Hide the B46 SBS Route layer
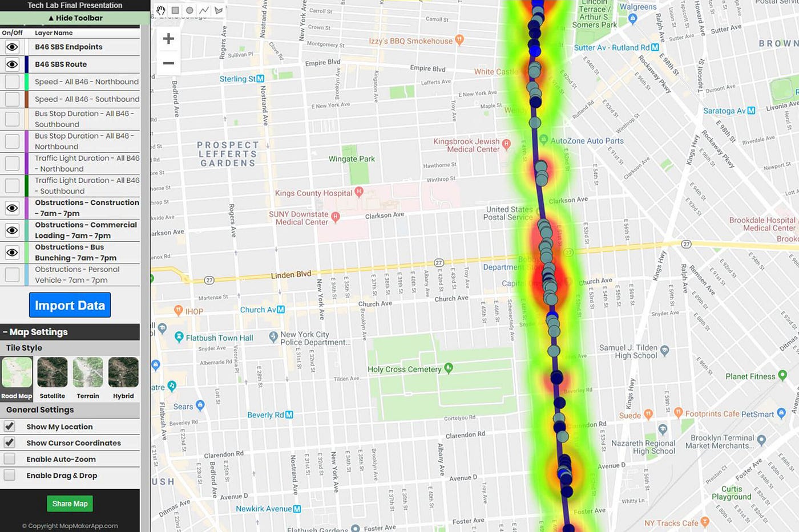Viewport: 799px width, 532px height. tap(12, 64)
